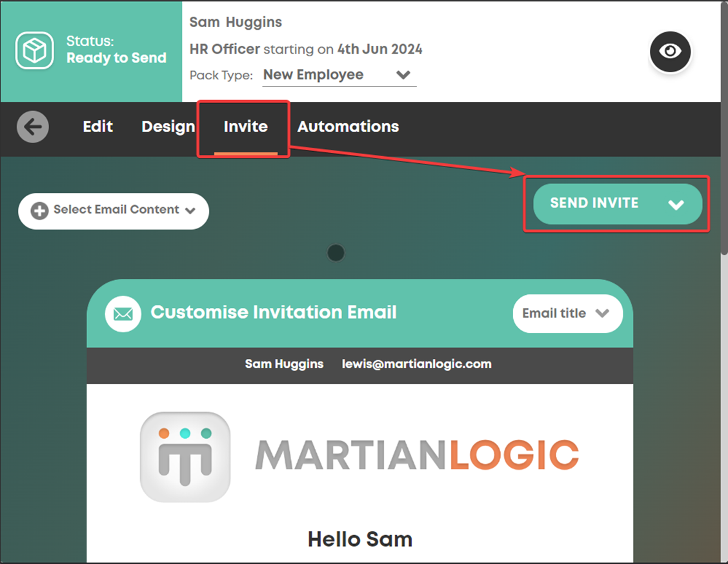Click the Sam Huggins header name
Viewport: 728px width, 564px height.
[236, 23]
